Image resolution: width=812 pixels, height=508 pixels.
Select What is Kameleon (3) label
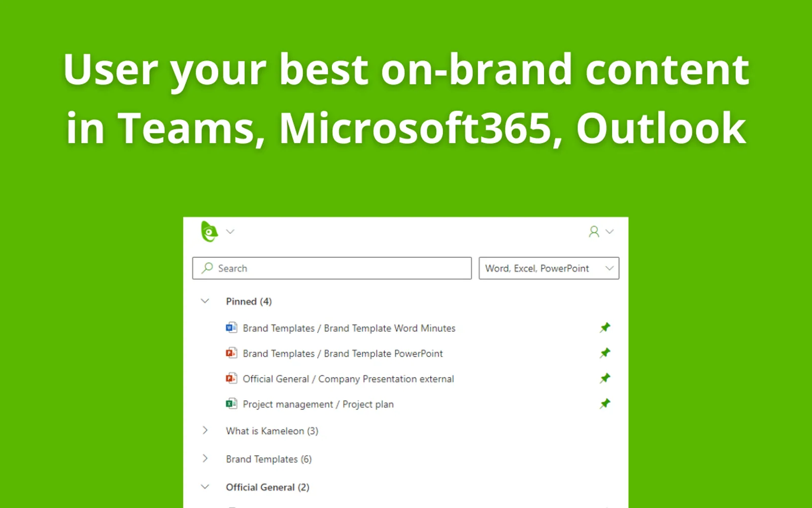[x=272, y=431]
